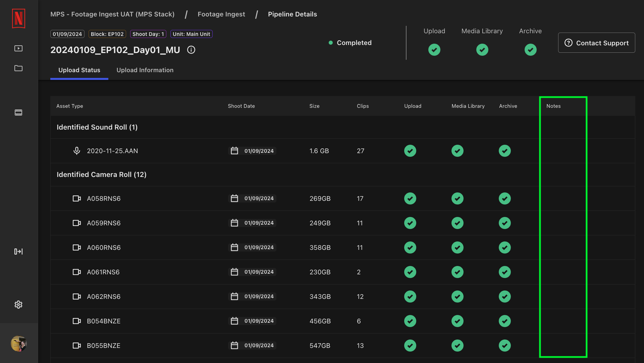
Task: Click the header Archive status checkmark
Action: (x=531, y=50)
